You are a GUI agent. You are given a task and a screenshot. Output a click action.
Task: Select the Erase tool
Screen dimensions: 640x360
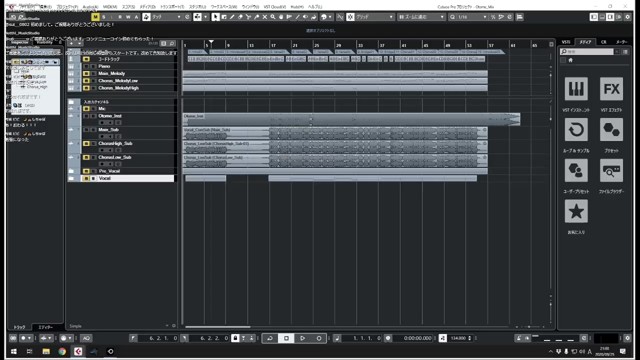click(240, 17)
